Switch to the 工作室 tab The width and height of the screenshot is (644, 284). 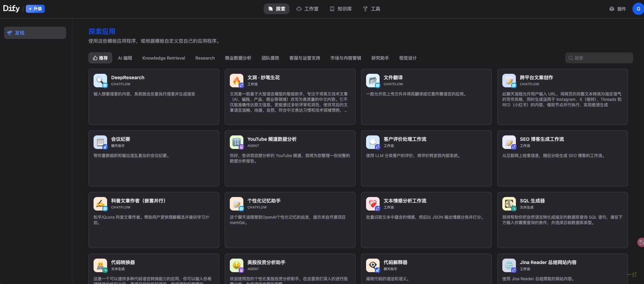click(x=307, y=9)
